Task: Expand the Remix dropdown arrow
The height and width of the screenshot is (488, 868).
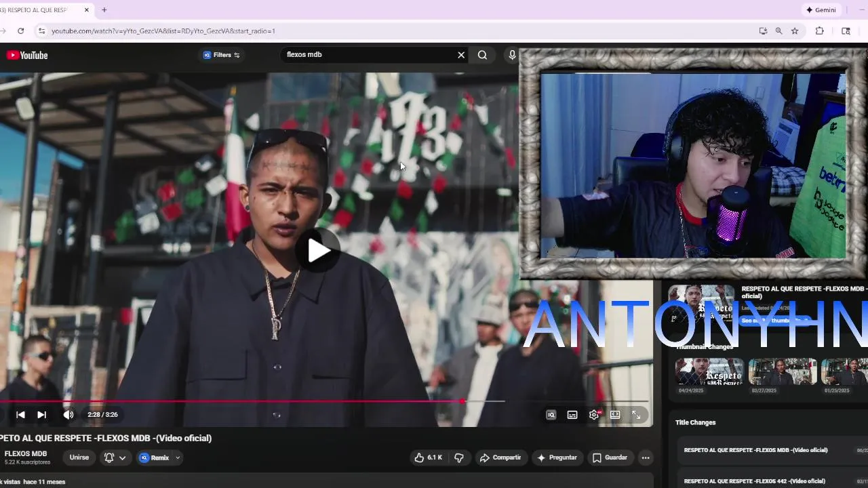Action: [x=178, y=457]
